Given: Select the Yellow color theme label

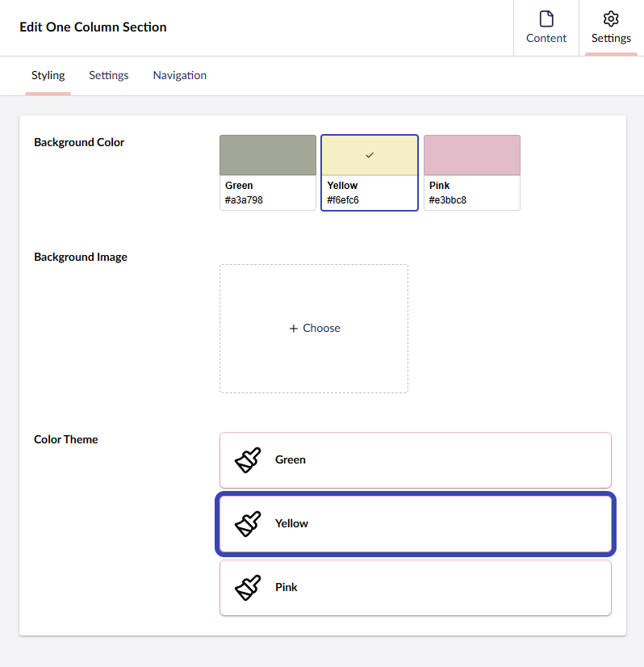Looking at the screenshot, I should (292, 524).
